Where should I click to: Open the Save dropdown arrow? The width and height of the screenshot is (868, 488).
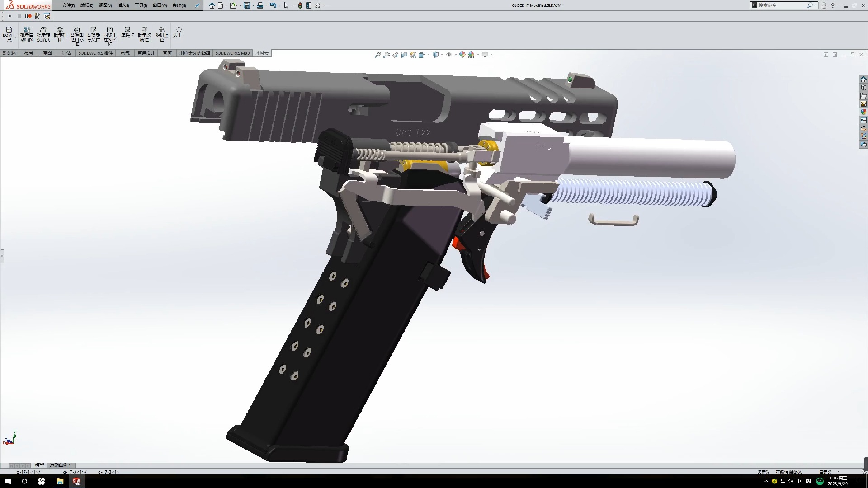(x=253, y=5)
